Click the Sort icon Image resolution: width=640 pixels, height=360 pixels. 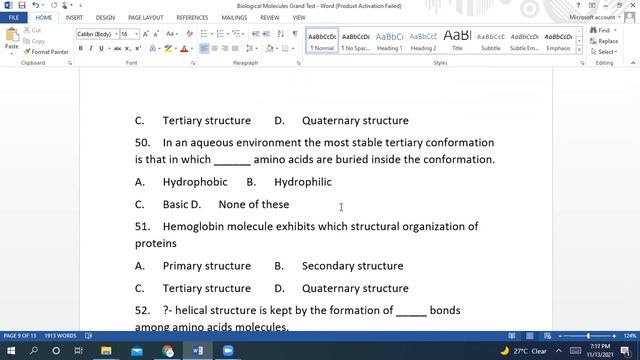point(281,34)
